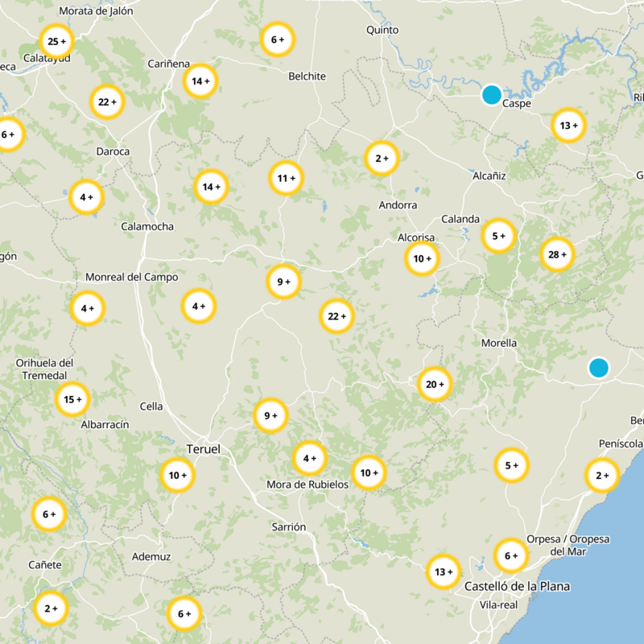Expand the 9+ cluster northeast of Teruel
Image resolution: width=644 pixels, height=644 pixels.
270,415
